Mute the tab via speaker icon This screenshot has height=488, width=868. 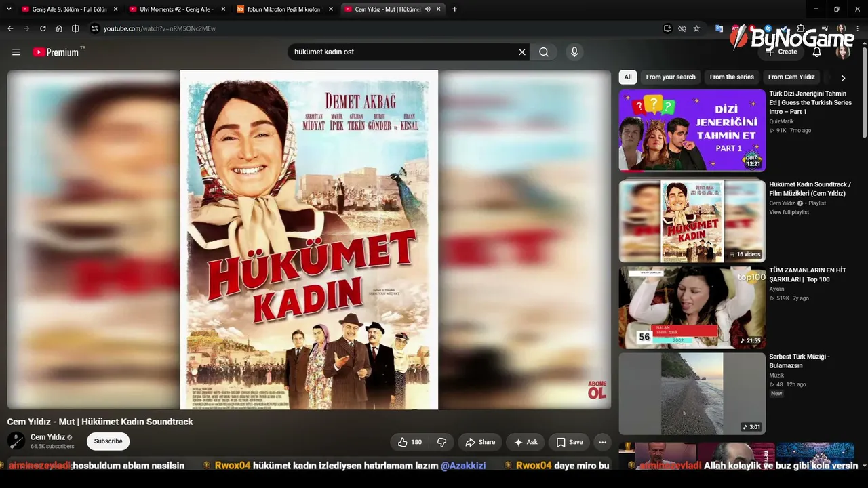point(427,9)
